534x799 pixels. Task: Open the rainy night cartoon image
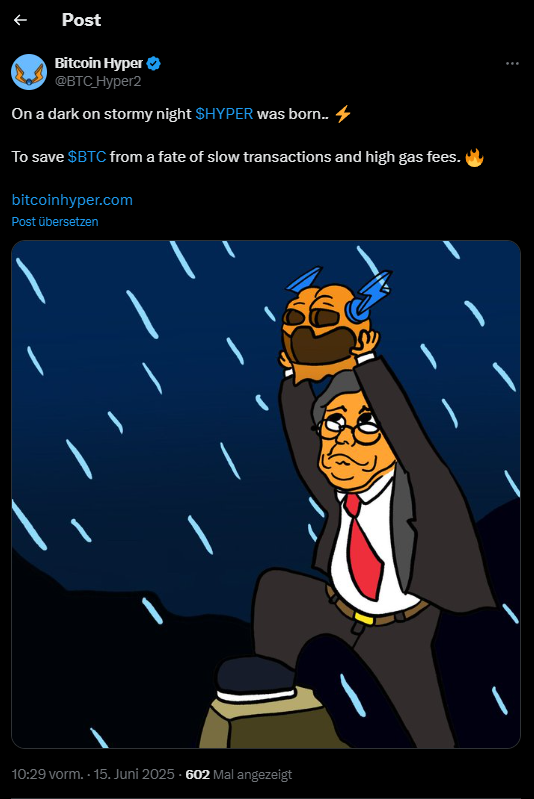point(266,494)
